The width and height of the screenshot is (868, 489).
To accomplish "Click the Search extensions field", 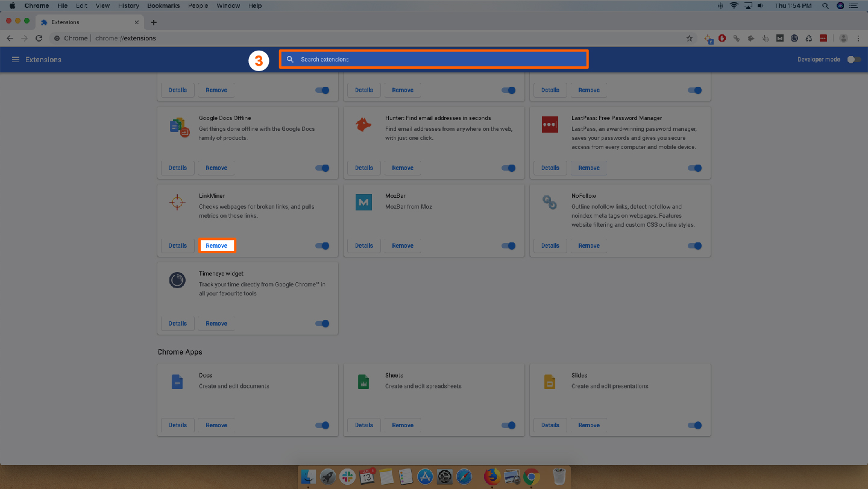I will click(433, 59).
